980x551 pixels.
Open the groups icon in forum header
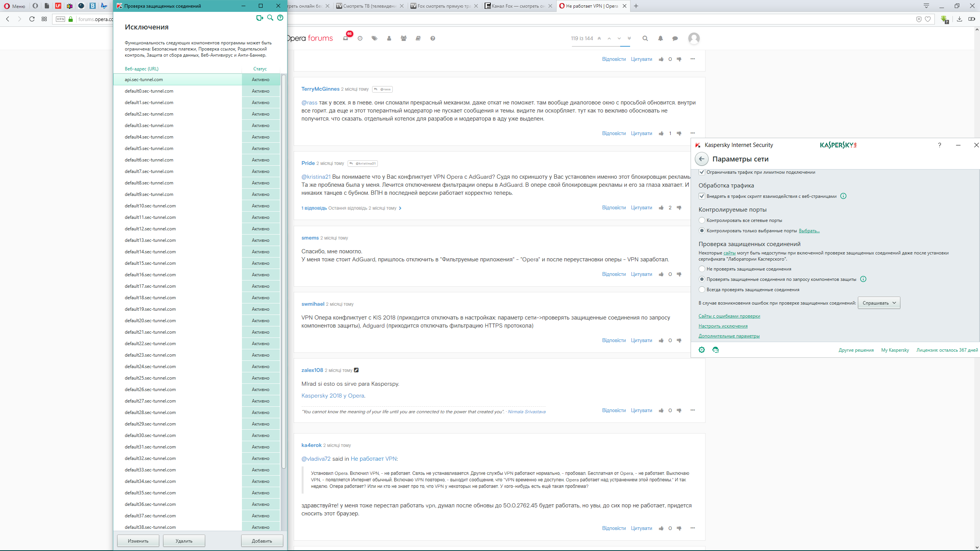coord(403,38)
